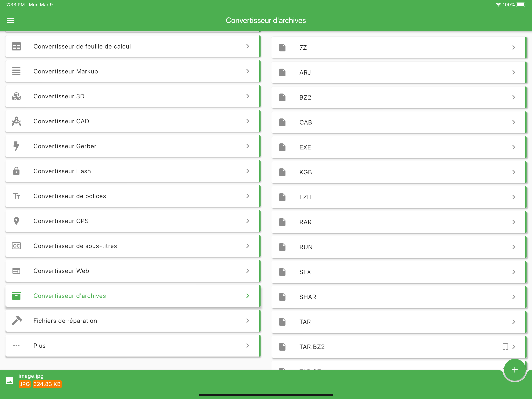532x399 pixels.
Task: Open Convertisseur de polices category
Action: click(70, 196)
